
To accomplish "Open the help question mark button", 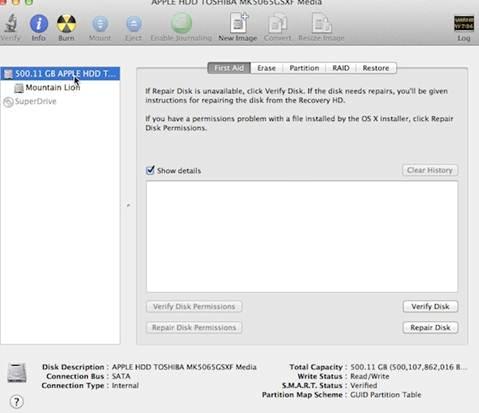I will (x=17, y=402).
